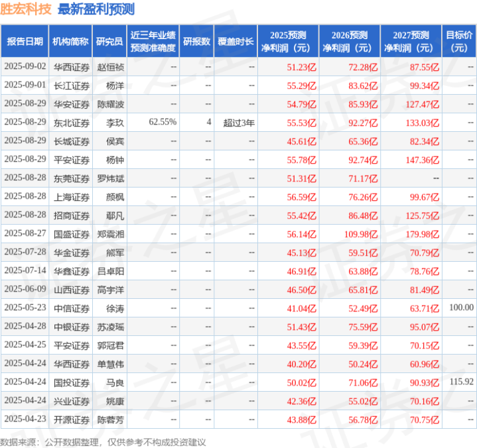Click analyst name 高宇洋
The width and height of the screenshot is (477, 448).
tap(110, 290)
